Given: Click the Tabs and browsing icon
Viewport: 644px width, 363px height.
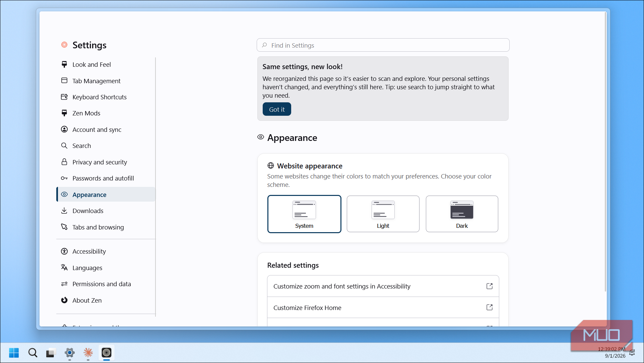Looking at the screenshot, I should (x=64, y=227).
